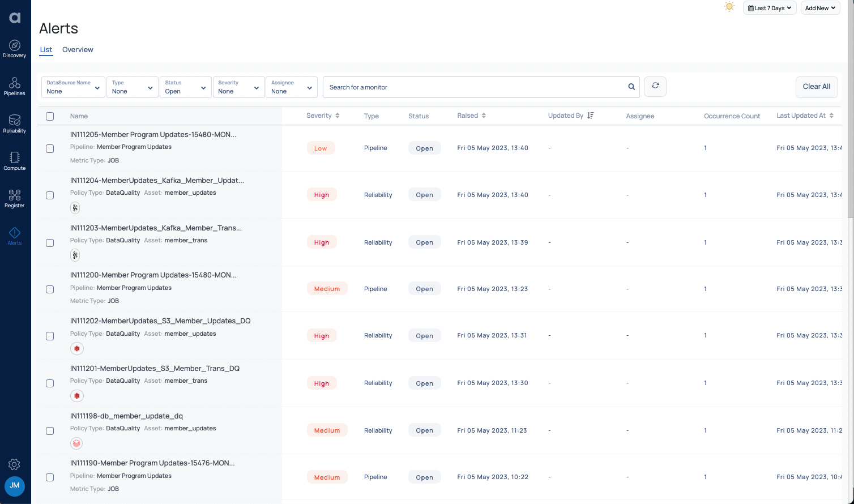
Task: Switch to the Overview tab
Action: (x=78, y=49)
